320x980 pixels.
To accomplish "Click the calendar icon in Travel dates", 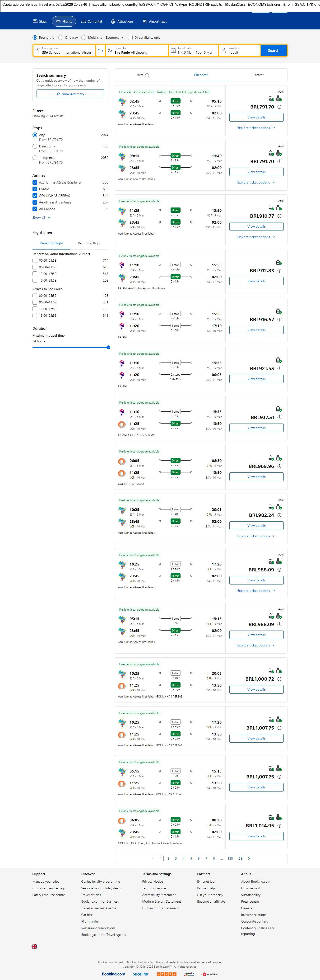I will click(173, 51).
